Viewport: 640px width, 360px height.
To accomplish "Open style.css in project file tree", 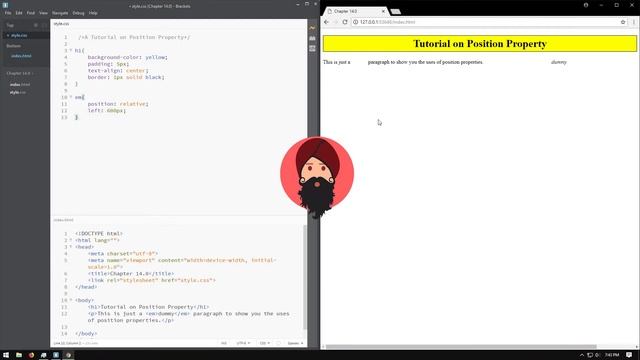I will pos(18,93).
